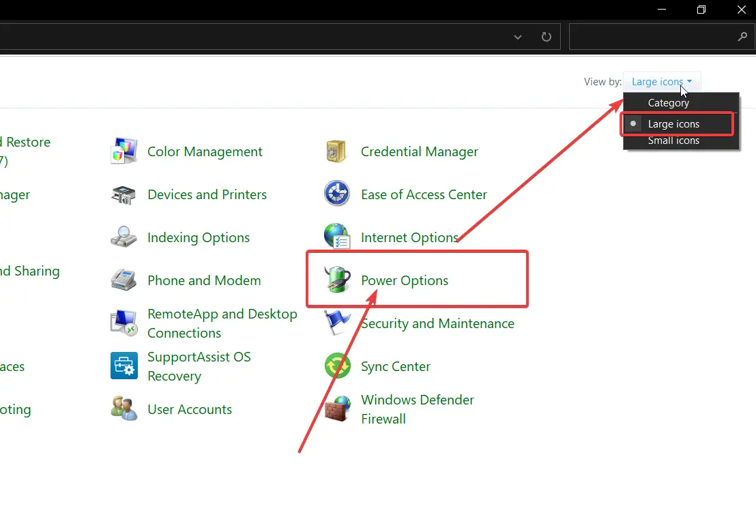Open the Sync Center link
The height and width of the screenshot is (532, 756).
395,366
